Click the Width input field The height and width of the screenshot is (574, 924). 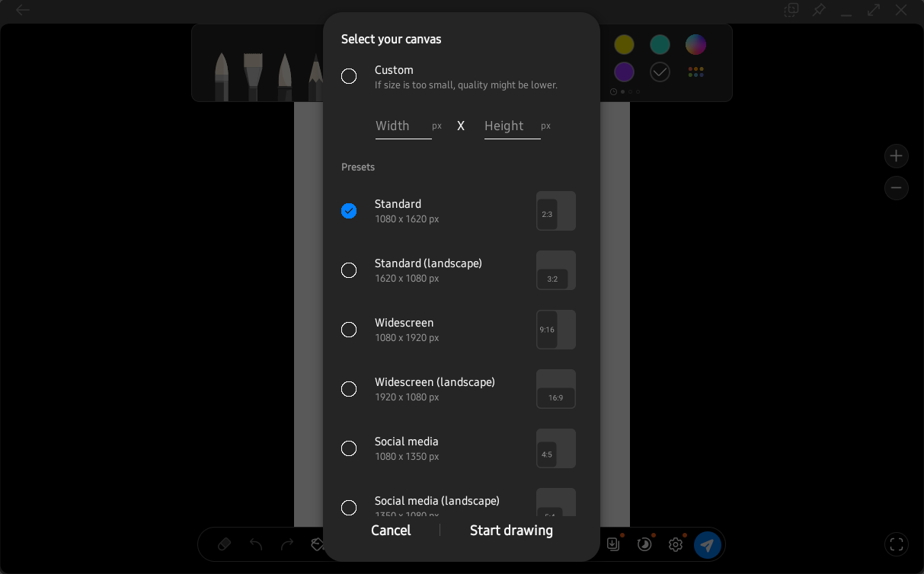click(403, 126)
